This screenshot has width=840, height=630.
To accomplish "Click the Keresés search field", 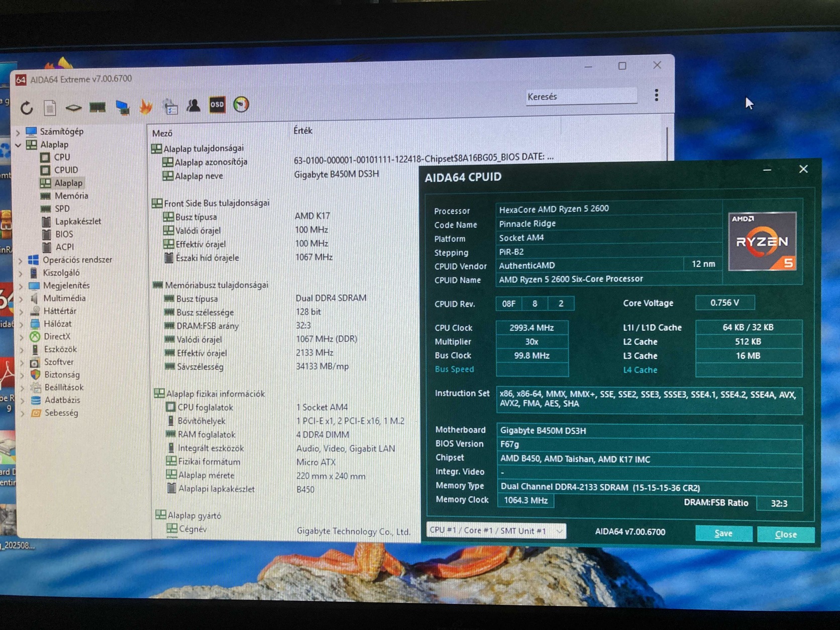I will click(x=581, y=96).
